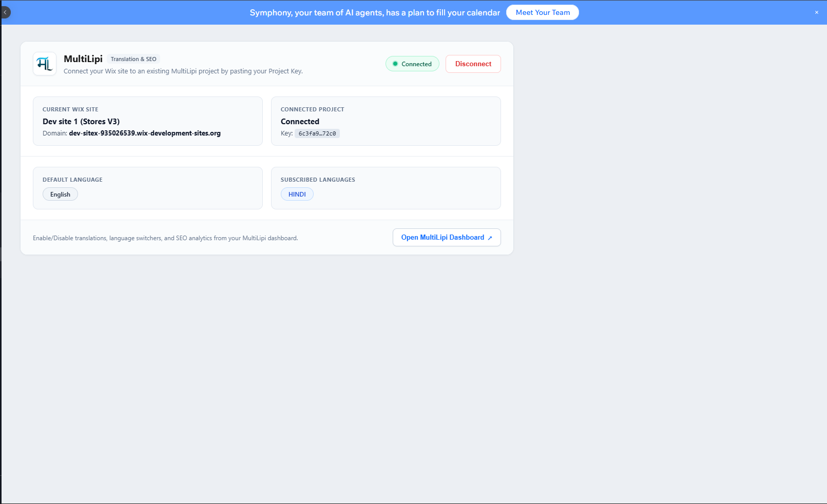Click the Enable/Disable translations footer note
The height and width of the screenshot is (504, 827).
[165, 238]
